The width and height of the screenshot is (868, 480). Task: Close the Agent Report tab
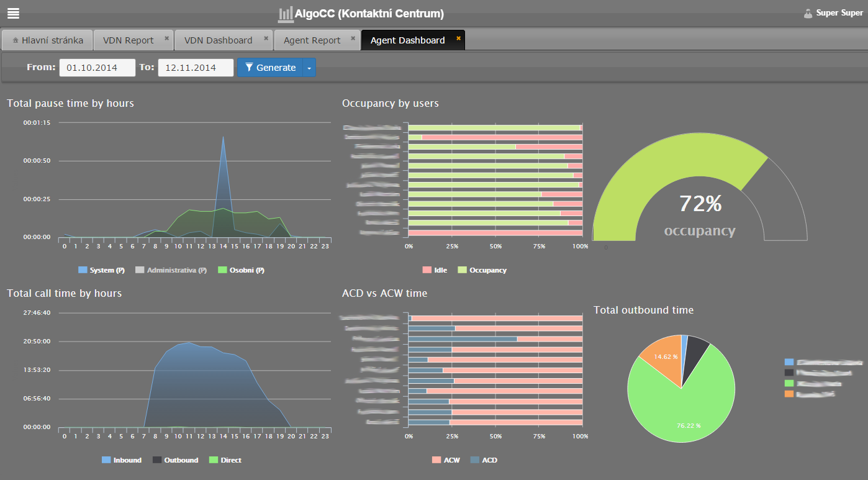[353, 38]
